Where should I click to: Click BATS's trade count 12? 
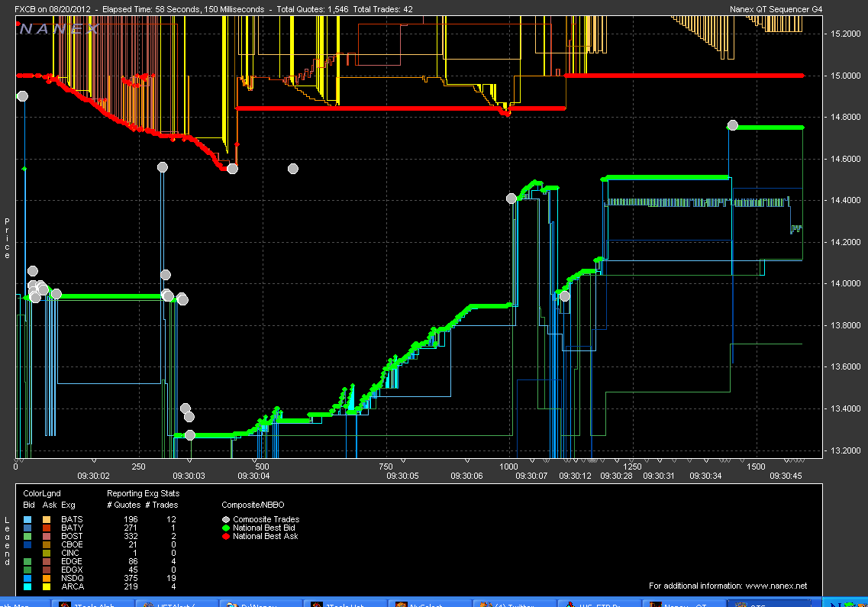(x=171, y=519)
